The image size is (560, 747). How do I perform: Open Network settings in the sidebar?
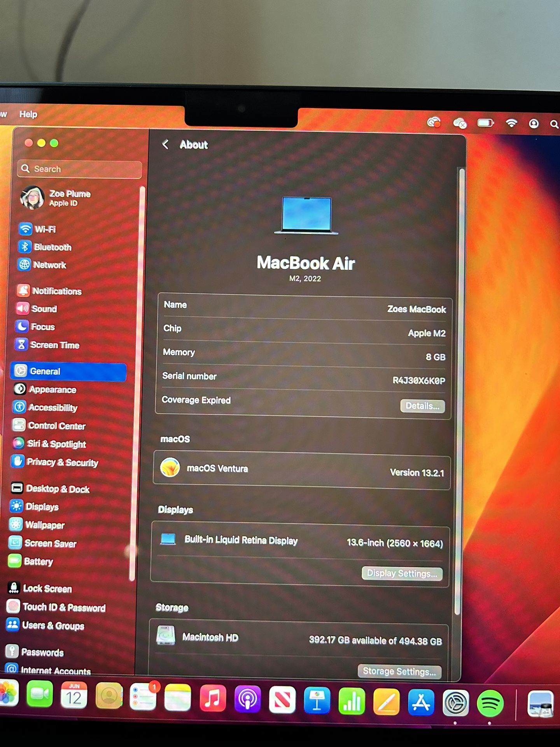[x=42, y=265]
